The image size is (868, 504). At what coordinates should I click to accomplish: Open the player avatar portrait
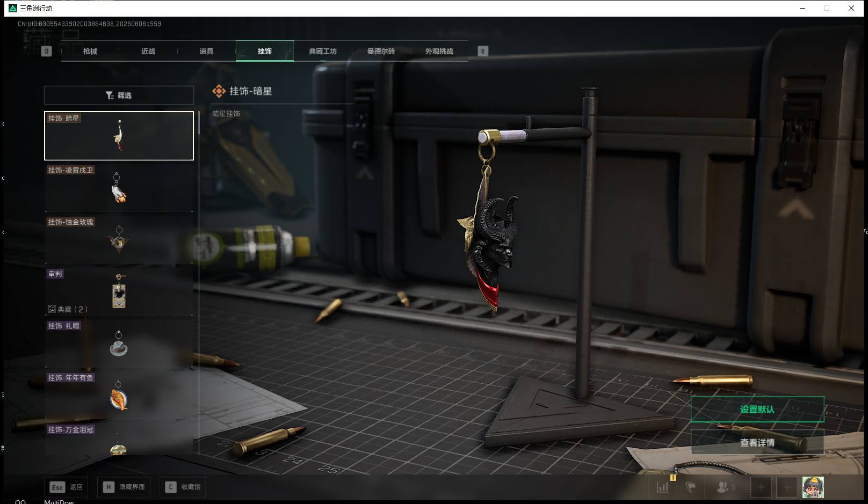(813, 487)
